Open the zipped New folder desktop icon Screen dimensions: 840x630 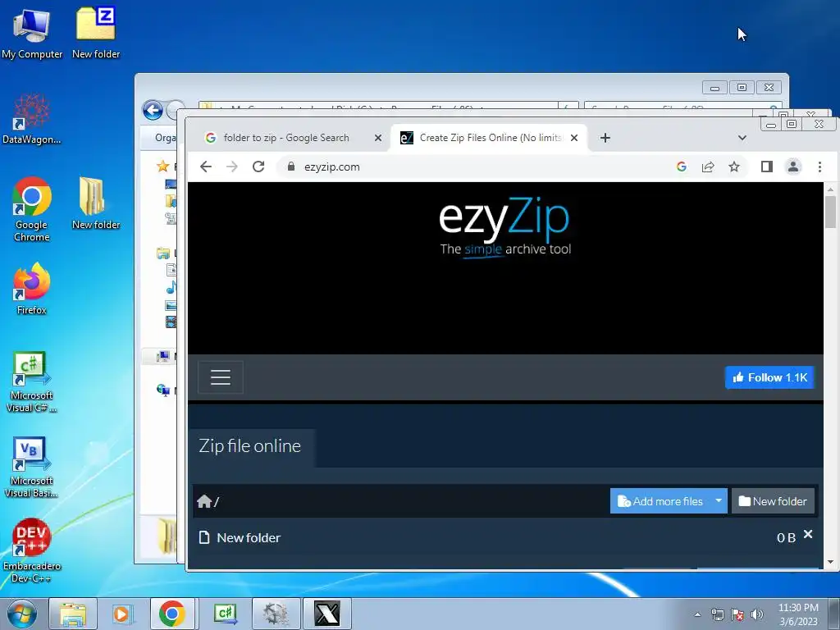coord(96,33)
